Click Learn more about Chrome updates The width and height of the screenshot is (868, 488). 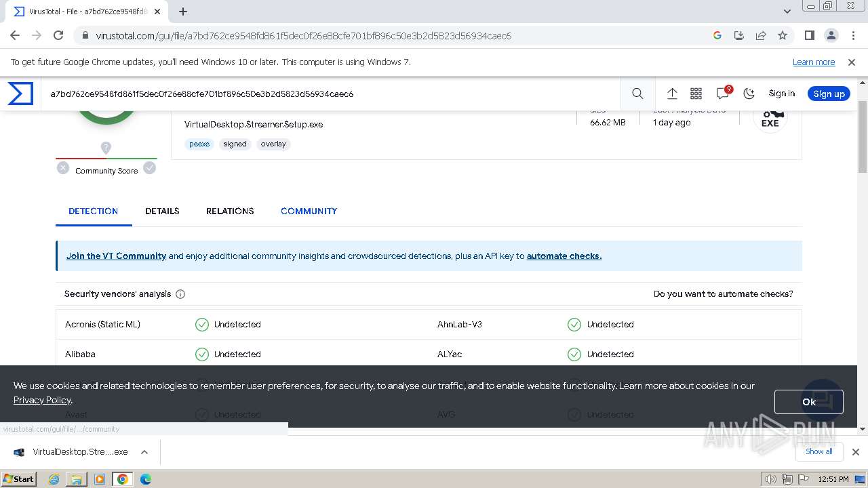coord(814,62)
